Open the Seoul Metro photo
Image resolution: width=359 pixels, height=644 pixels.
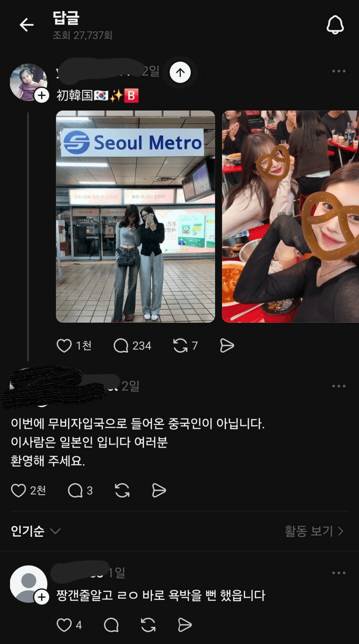coord(136,217)
